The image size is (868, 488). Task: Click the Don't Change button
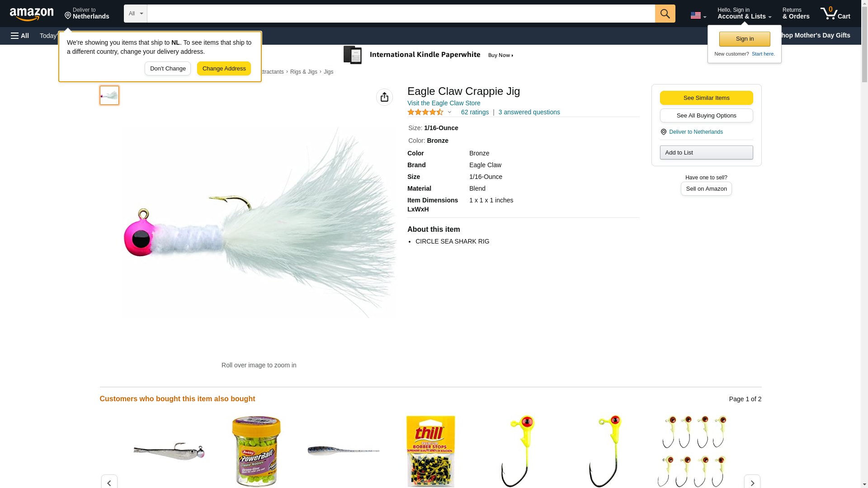(x=167, y=69)
